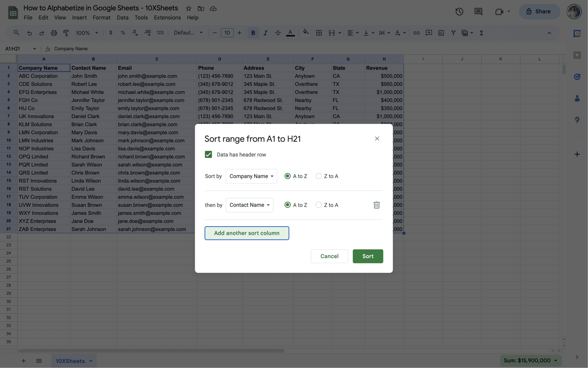
Task: Switch to the 10XSheets sheet tab
Action: pos(70,361)
